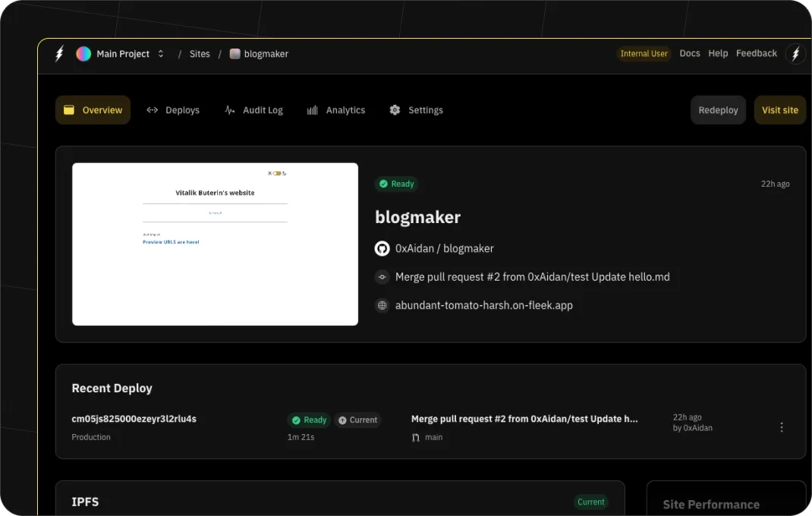
Task: Toggle the theme switch in site preview
Action: click(278, 173)
